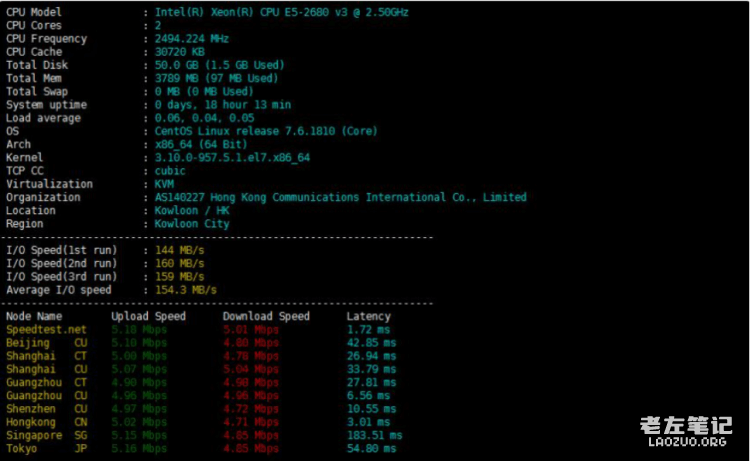This screenshot has width=750, height=461.
Task: Click the I/O Speed 1st run 144 MB/s
Action: (179, 250)
